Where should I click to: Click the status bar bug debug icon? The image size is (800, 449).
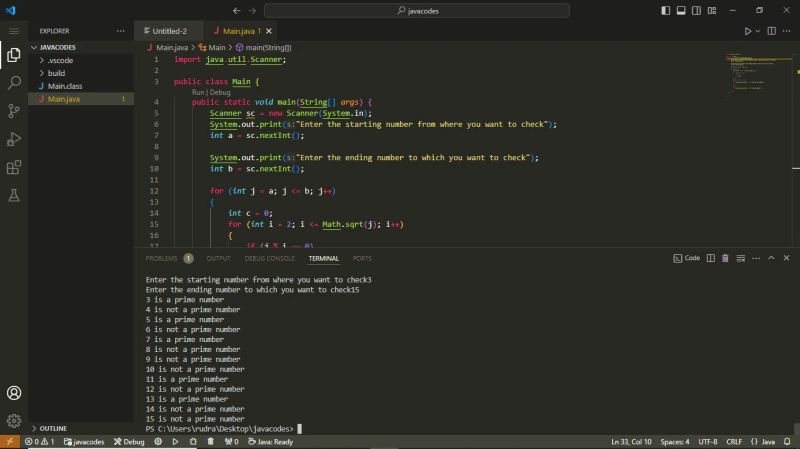click(193, 442)
